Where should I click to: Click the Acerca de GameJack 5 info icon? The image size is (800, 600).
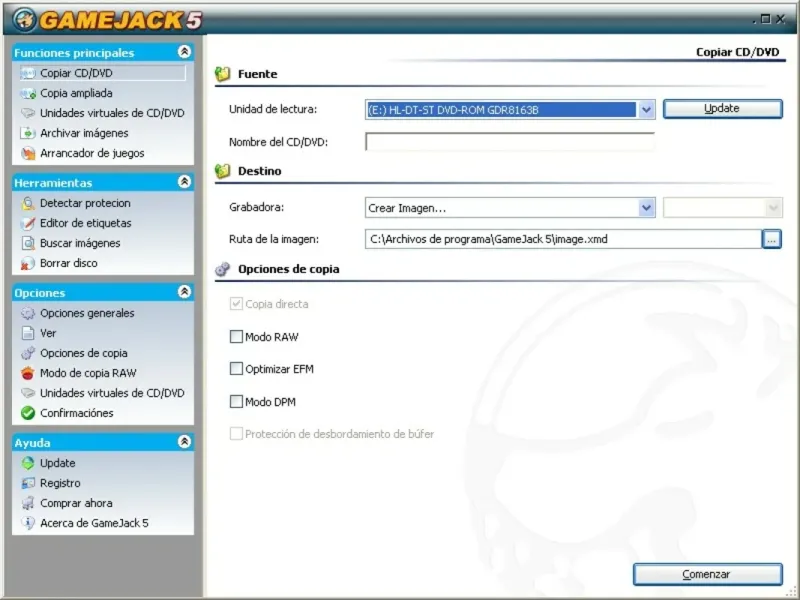(x=28, y=523)
